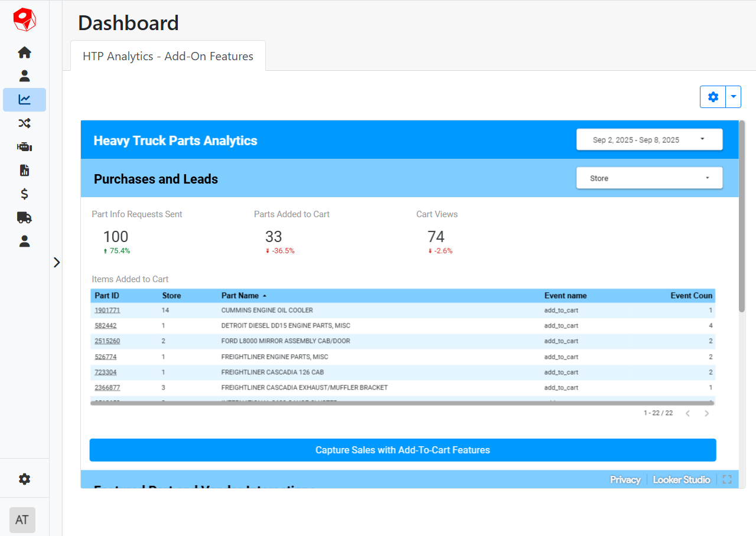Open the dollar sign sidebar icon
This screenshot has width=756, height=536.
(x=24, y=194)
